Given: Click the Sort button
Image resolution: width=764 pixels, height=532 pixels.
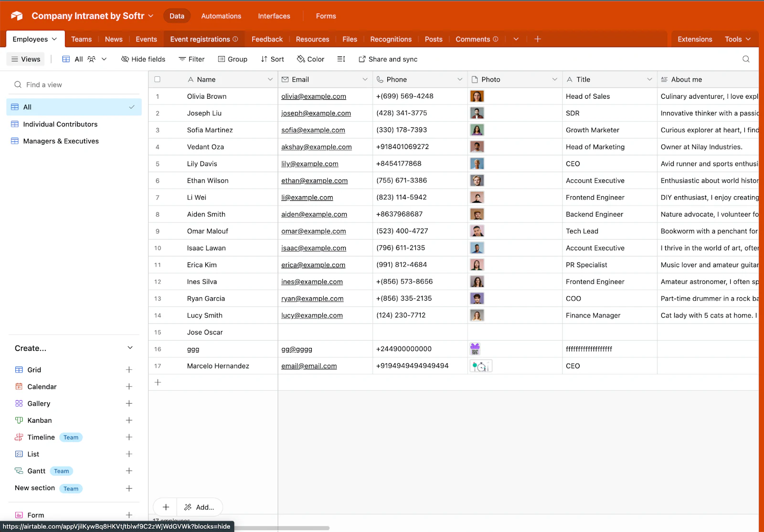Looking at the screenshot, I should (x=272, y=59).
